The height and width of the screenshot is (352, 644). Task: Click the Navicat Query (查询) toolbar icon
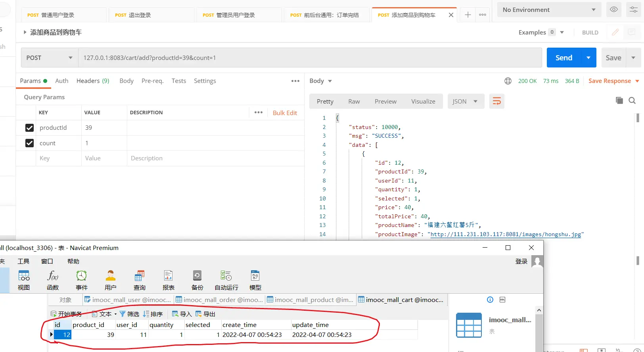(x=139, y=280)
